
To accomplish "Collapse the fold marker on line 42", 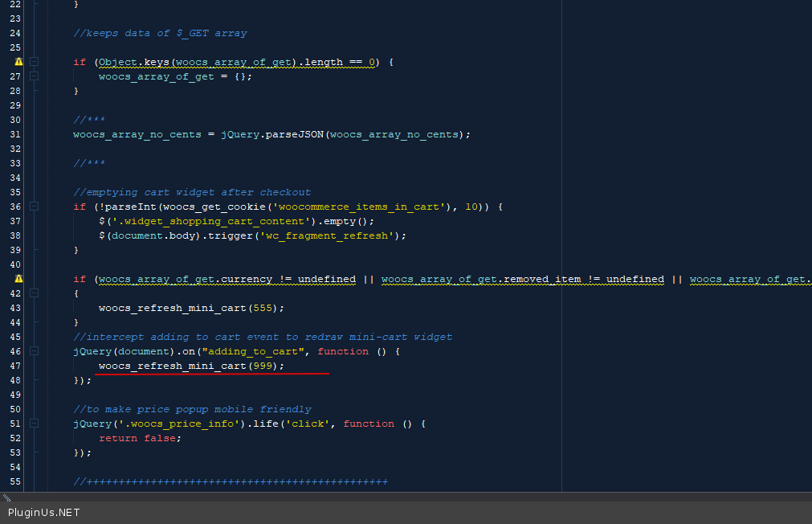I will [34, 293].
